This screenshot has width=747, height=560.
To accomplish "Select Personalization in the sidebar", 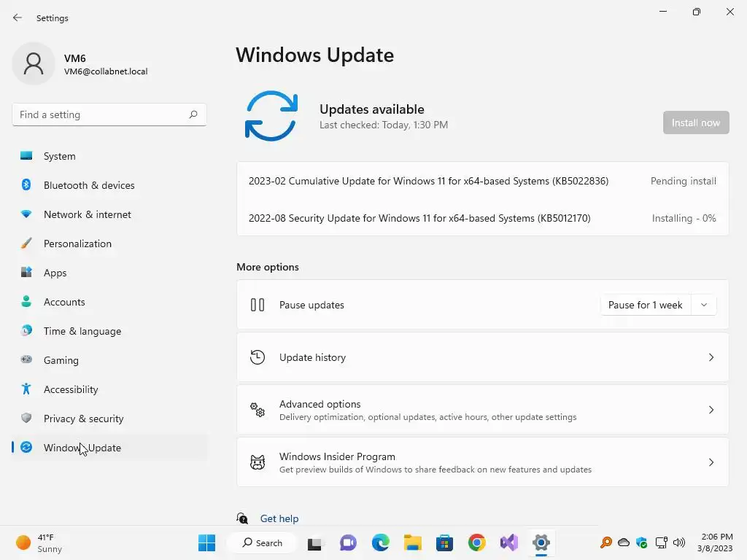I will pyautogui.click(x=109, y=244).
